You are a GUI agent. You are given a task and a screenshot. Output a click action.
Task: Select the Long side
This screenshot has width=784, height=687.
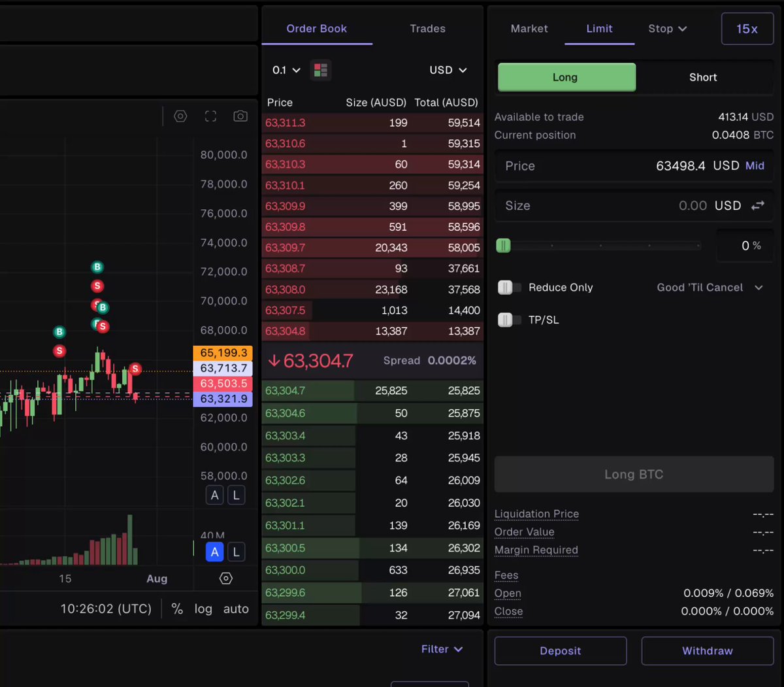(566, 77)
